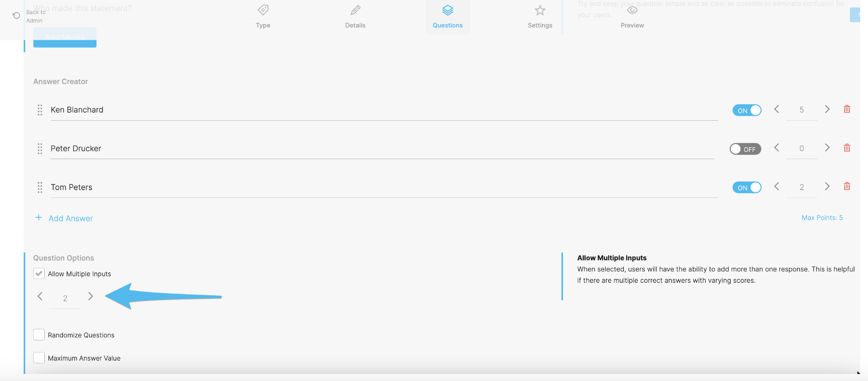Uncheck Allow Multiple Inputs
This screenshot has height=381, width=868.
[x=39, y=274]
